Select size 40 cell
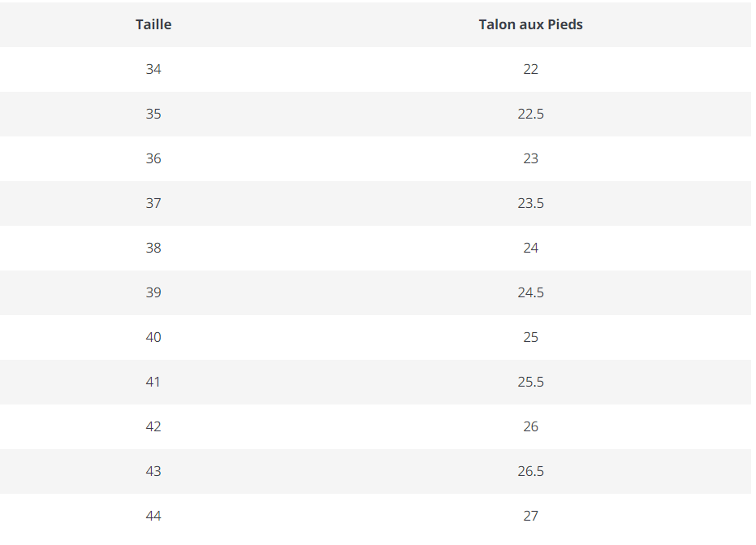Screen dimensions: 756x545 pos(153,337)
